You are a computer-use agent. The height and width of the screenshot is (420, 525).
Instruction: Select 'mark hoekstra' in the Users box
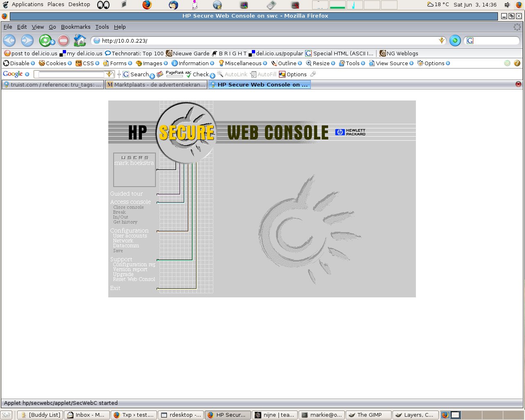134,163
